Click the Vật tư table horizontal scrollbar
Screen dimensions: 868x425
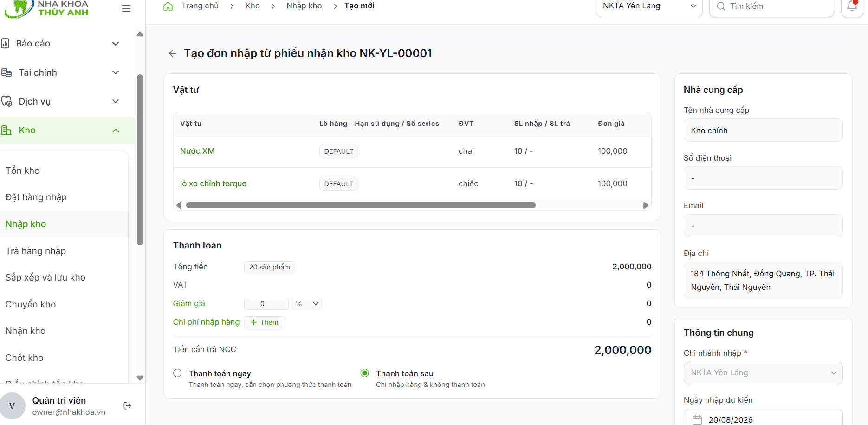tap(361, 205)
